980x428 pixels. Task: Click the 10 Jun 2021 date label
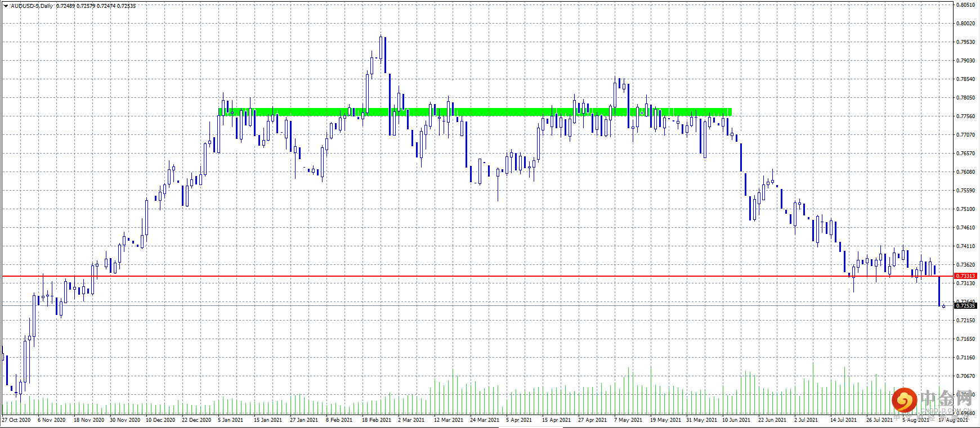click(736, 420)
